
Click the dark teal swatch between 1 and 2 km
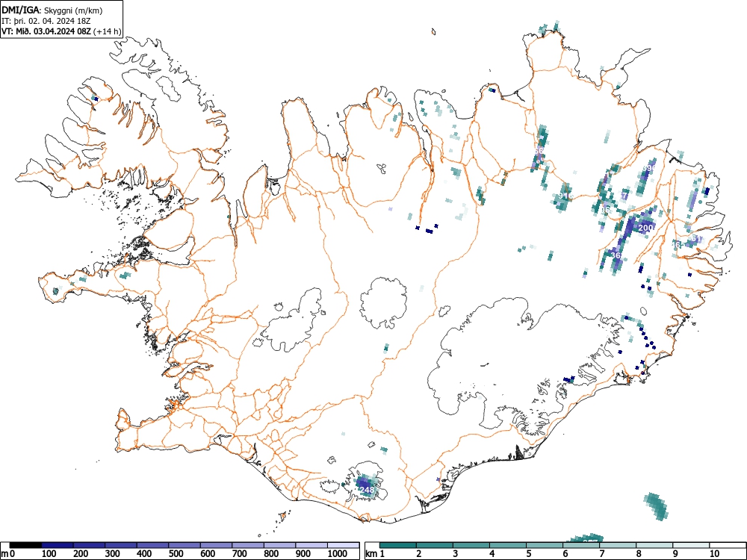point(398,545)
